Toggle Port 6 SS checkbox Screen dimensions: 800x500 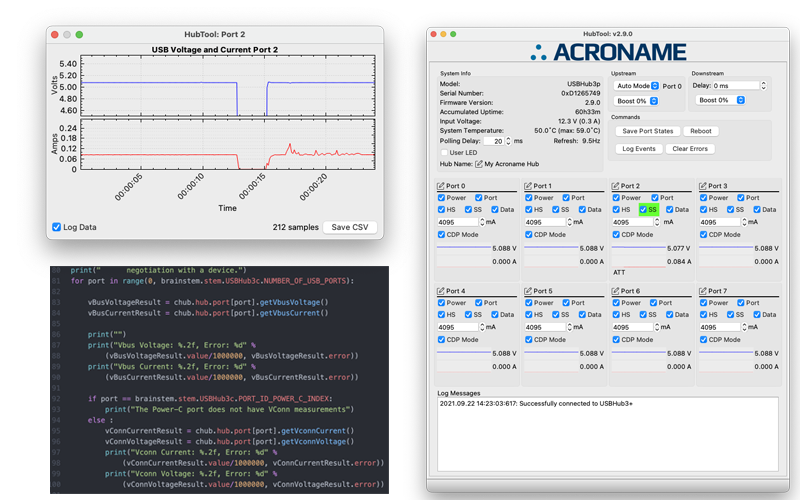643,315
